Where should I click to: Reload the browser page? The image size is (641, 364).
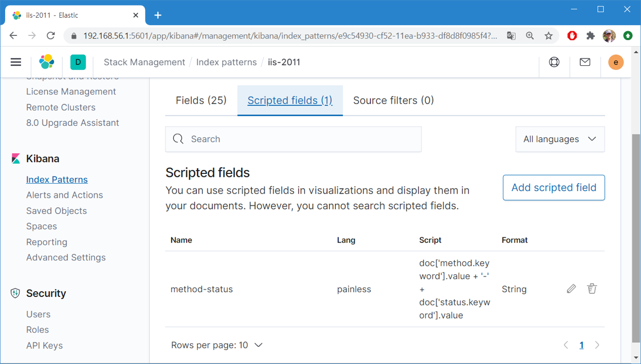(x=51, y=35)
